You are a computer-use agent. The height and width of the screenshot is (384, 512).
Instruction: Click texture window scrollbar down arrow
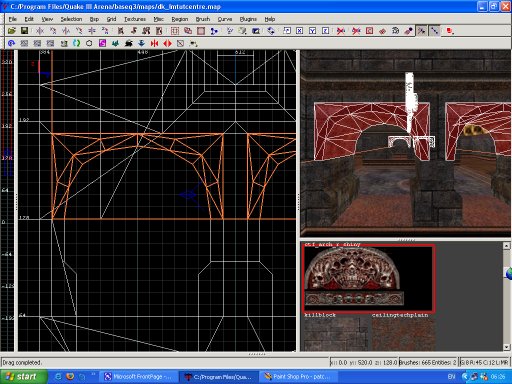[506, 347]
